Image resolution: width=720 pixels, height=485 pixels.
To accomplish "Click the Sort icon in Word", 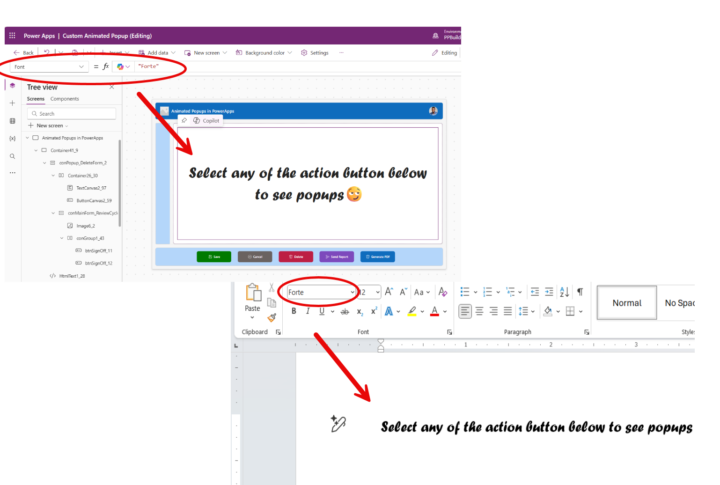I will (x=564, y=292).
